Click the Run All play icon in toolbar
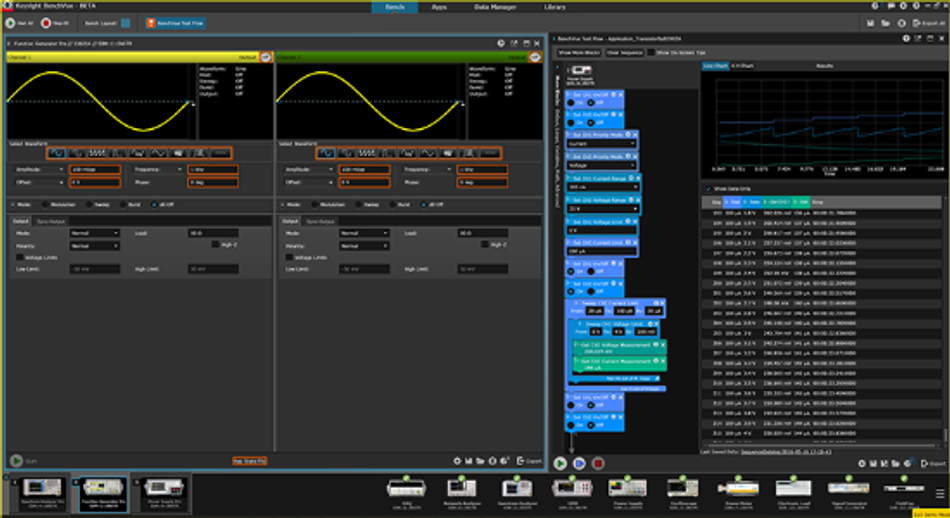 10,23
